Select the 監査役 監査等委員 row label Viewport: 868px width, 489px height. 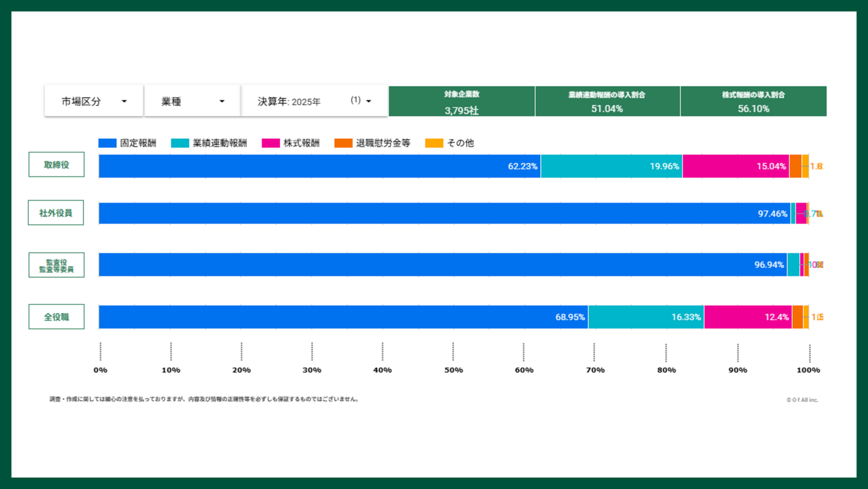(x=57, y=265)
